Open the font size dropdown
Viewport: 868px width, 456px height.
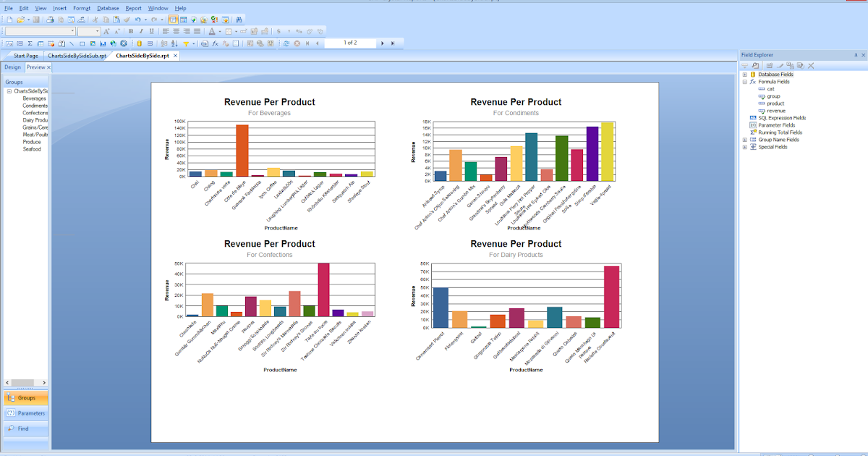point(97,31)
